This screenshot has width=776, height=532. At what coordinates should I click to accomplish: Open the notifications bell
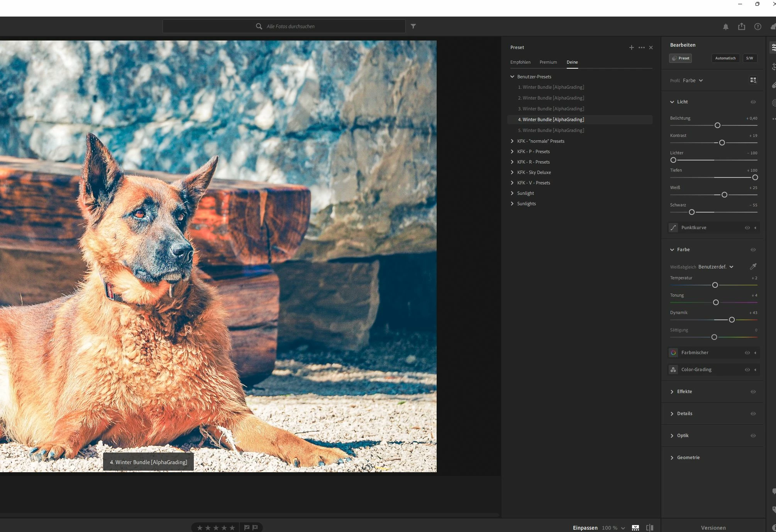[725, 27]
